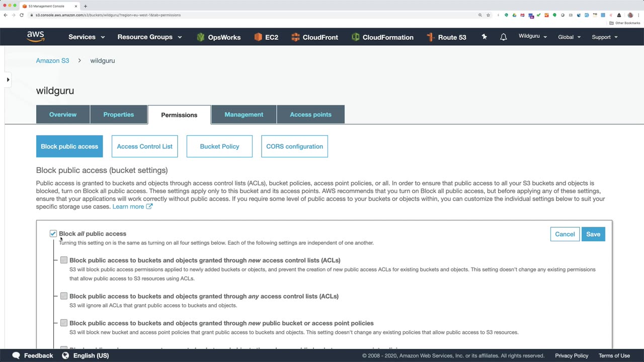Click the language globe icon

(x=65, y=355)
